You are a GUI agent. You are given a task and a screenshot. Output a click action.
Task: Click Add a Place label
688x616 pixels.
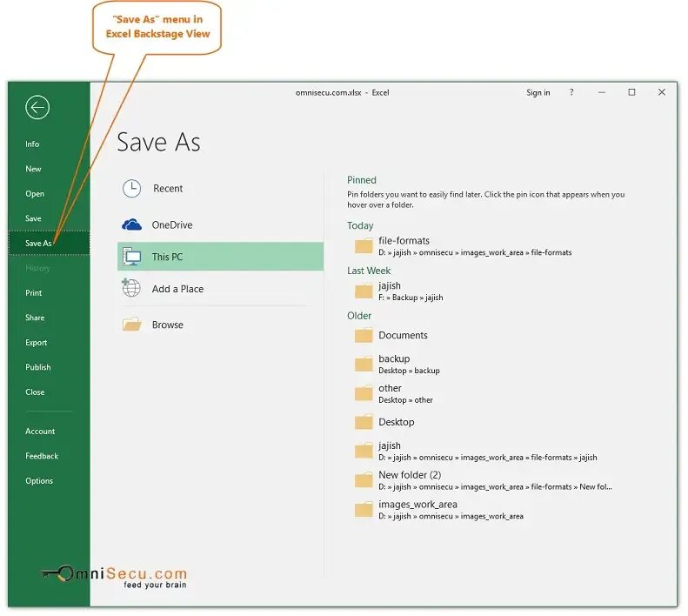coord(177,289)
